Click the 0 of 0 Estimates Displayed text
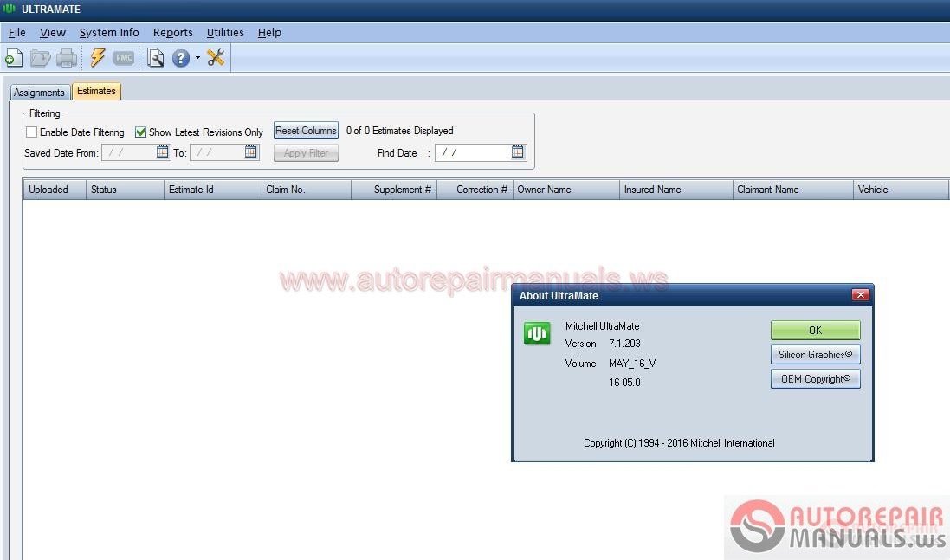 (400, 131)
